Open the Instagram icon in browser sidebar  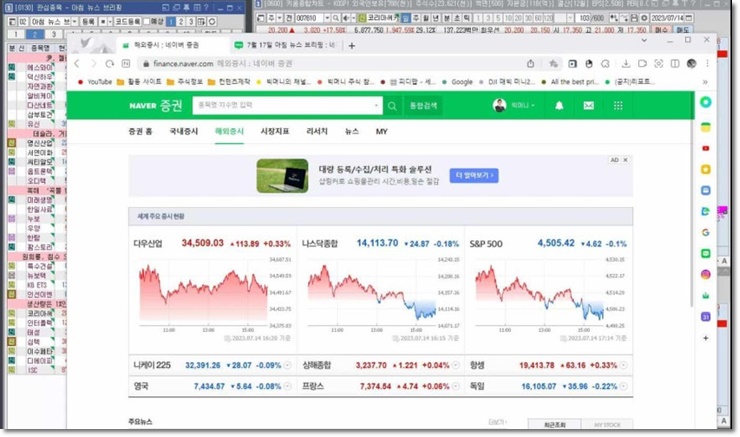706,274
